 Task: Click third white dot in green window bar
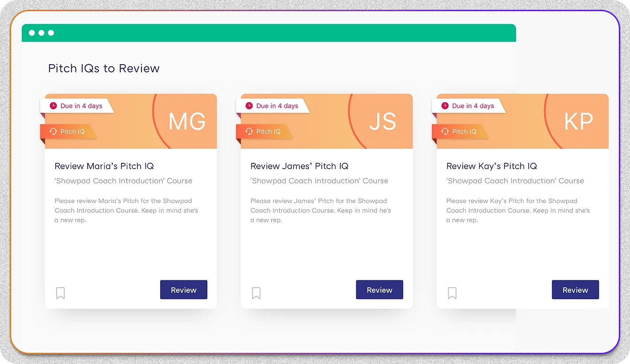tap(51, 33)
